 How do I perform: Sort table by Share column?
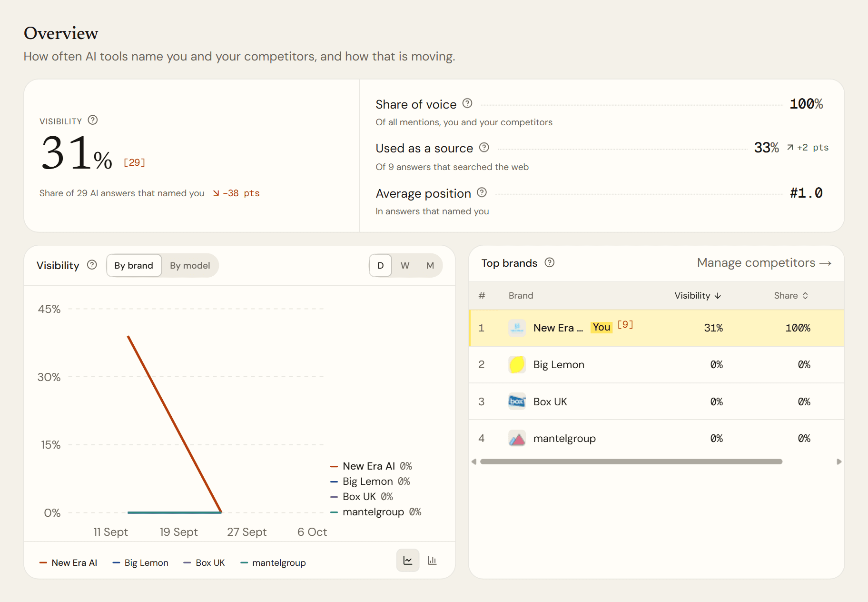pos(791,295)
